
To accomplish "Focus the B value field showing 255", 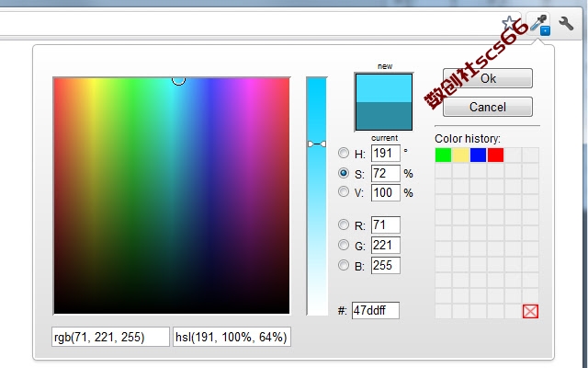I will click(386, 266).
